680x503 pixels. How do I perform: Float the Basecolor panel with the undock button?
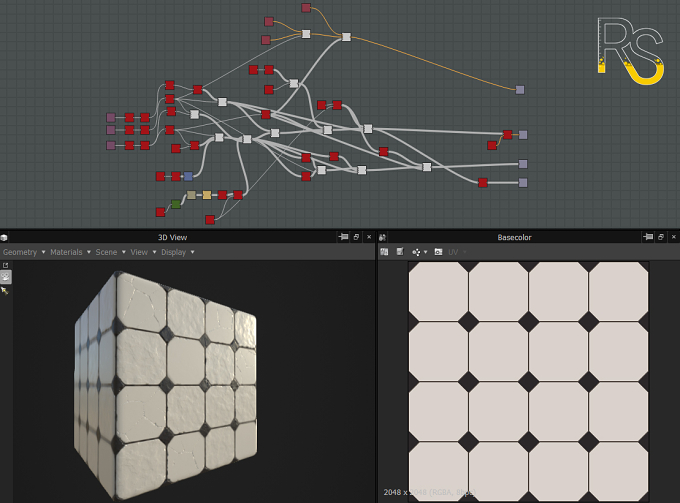point(661,237)
